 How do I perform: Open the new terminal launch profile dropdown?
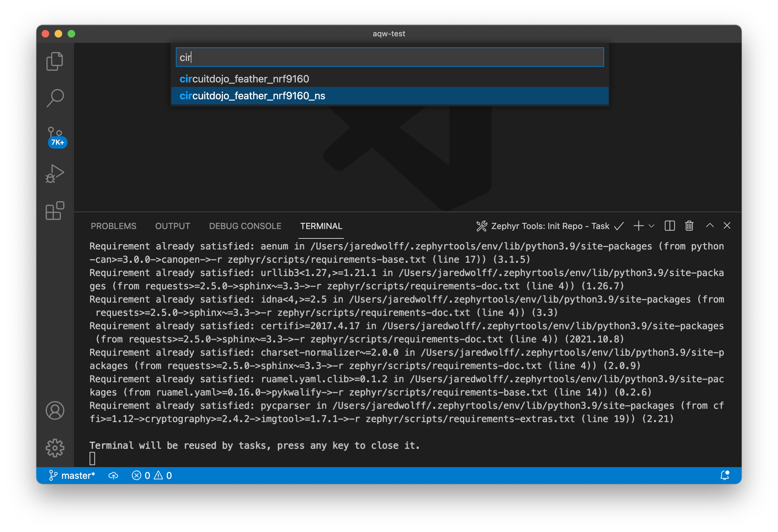click(x=651, y=226)
